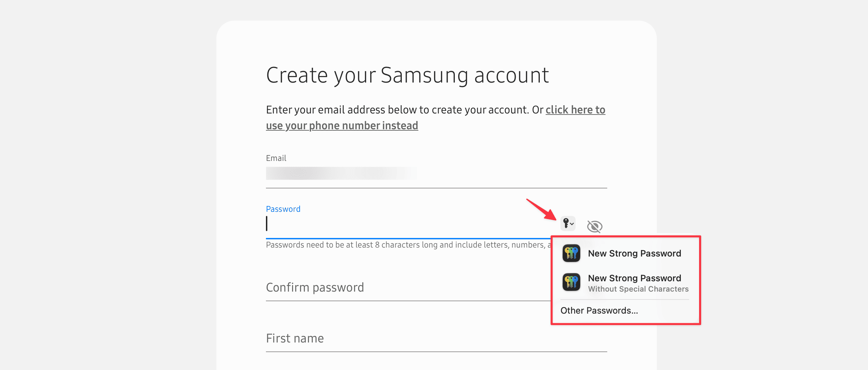Image resolution: width=868 pixels, height=370 pixels.
Task: Focus the Confirm password field
Action: coord(406,287)
